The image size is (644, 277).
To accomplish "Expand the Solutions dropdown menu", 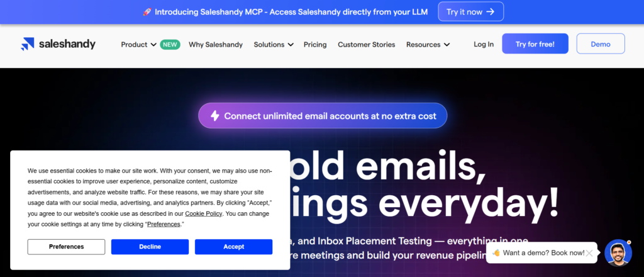I will pyautogui.click(x=274, y=45).
